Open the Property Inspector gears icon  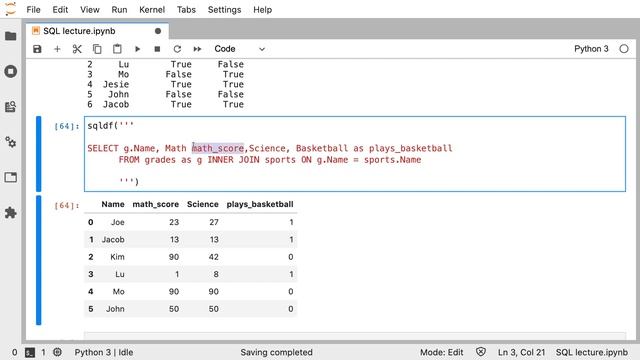pyautogui.click(x=11, y=142)
